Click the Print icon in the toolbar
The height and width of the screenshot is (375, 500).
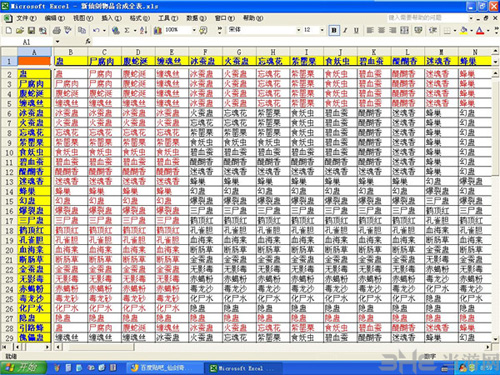pyautogui.click(x=56, y=30)
